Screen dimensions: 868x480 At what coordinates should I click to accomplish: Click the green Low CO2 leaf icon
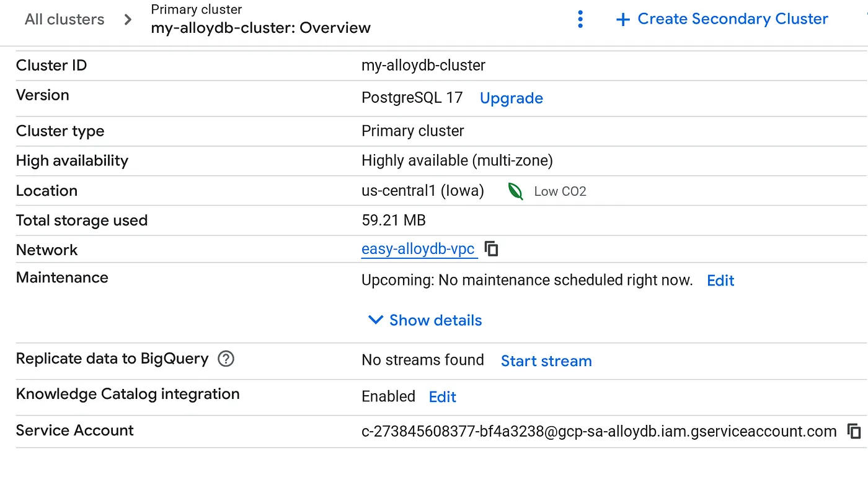point(515,191)
